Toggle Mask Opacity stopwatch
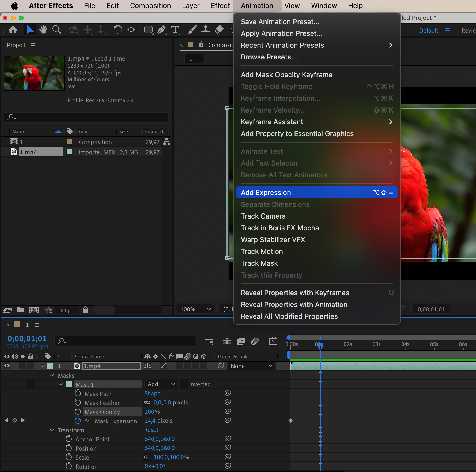 click(x=78, y=411)
